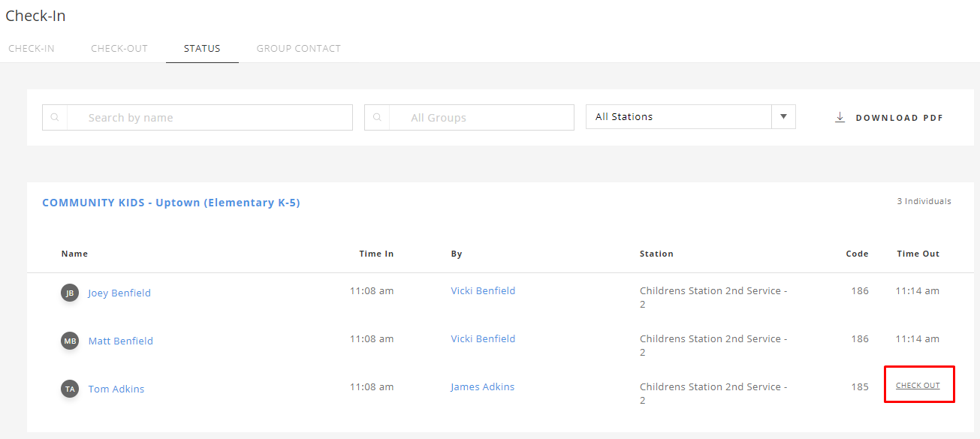Click CHECK OUT for Tom Adkins
The height and width of the screenshot is (439, 980).
point(918,384)
